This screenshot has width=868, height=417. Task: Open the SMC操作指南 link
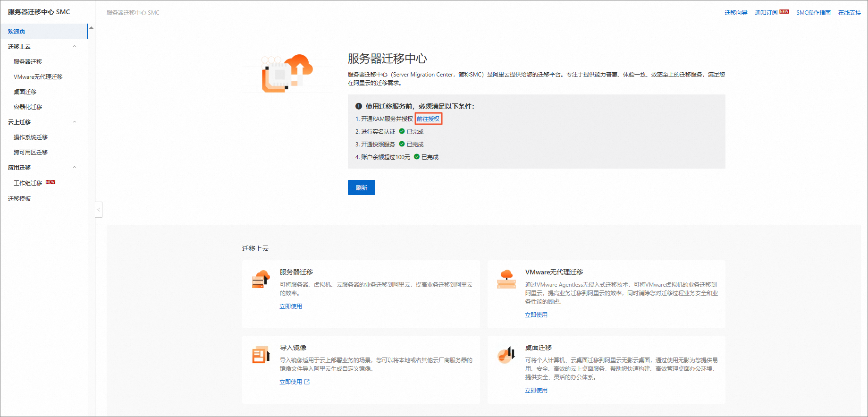pyautogui.click(x=813, y=13)
